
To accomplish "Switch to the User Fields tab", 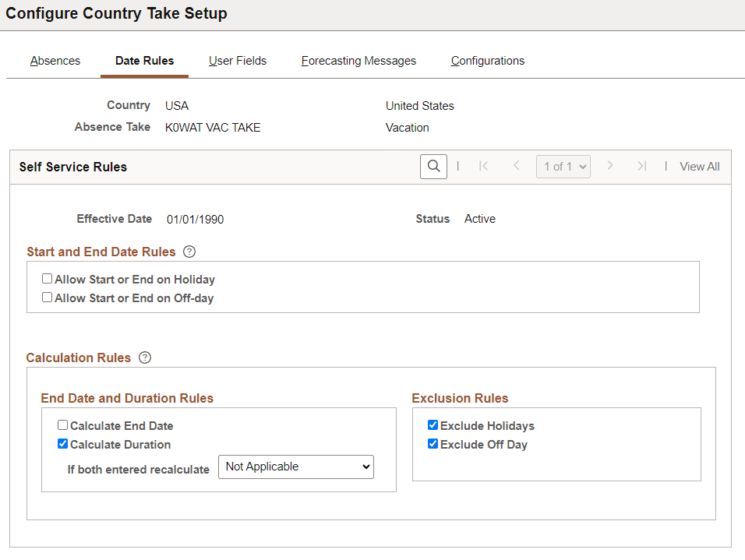I will point(238,60).
